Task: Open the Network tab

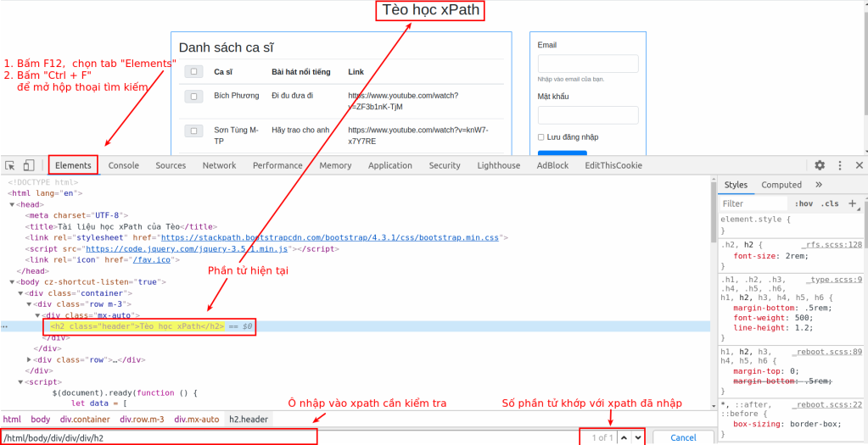Action: (x=219, y=165)
